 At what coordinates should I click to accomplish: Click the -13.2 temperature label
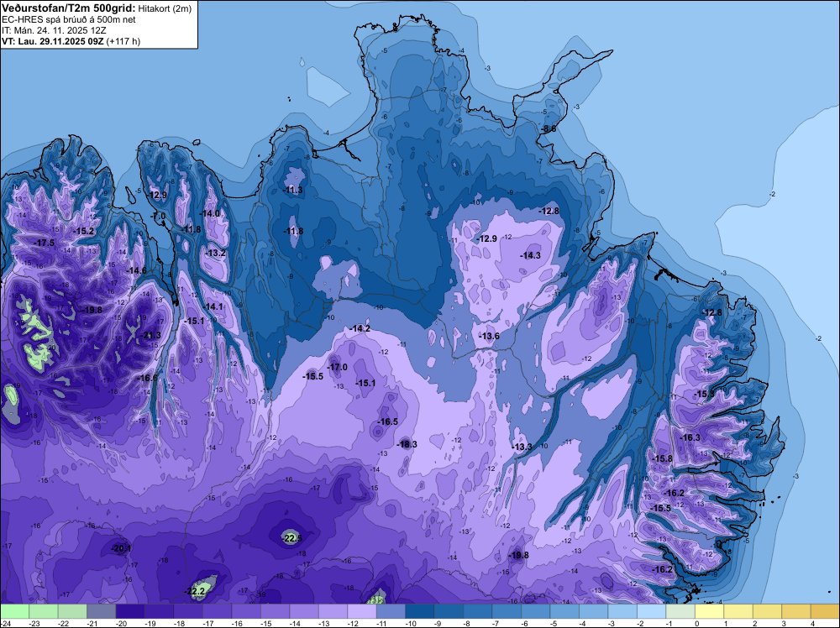[216, 253]
